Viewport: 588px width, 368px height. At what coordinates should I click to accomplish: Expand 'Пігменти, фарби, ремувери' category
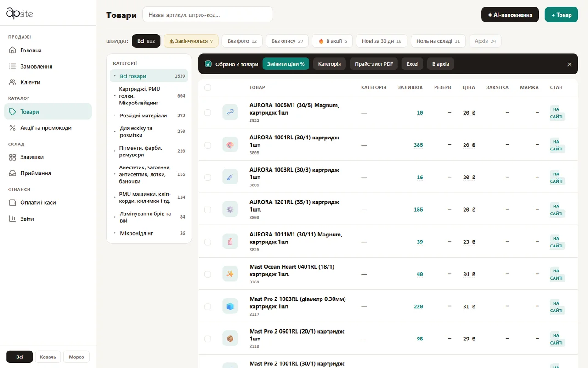coord(115,151)
